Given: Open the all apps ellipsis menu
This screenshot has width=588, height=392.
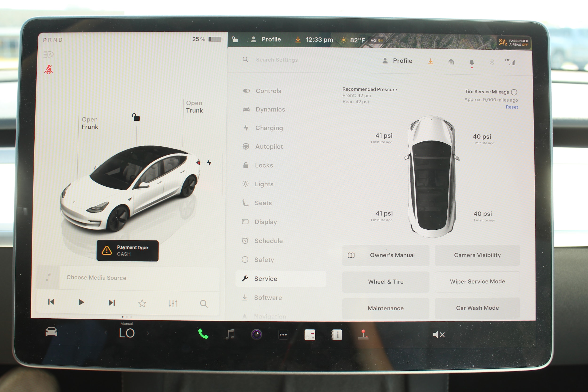Looking at the screenshot, I should coord(283,335).
